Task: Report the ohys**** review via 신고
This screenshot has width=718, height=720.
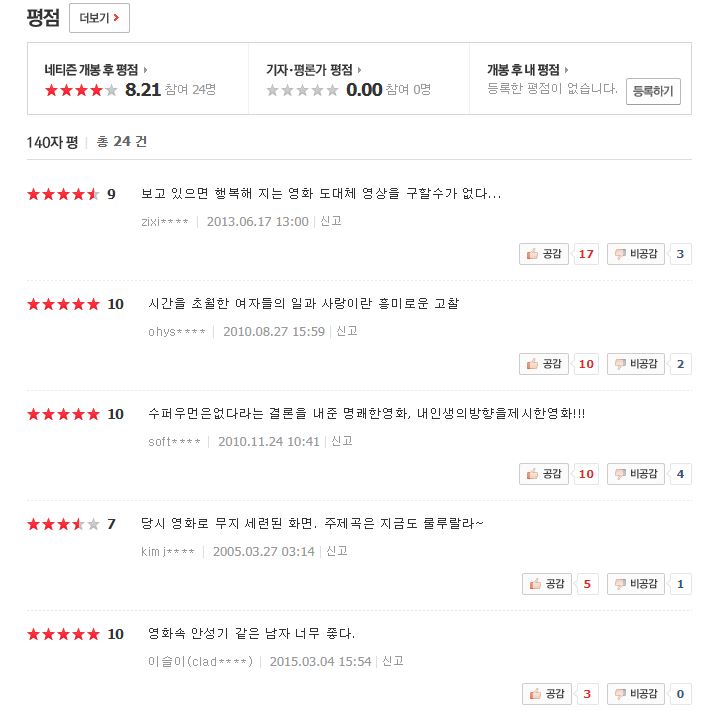Action: pos(347,331)
